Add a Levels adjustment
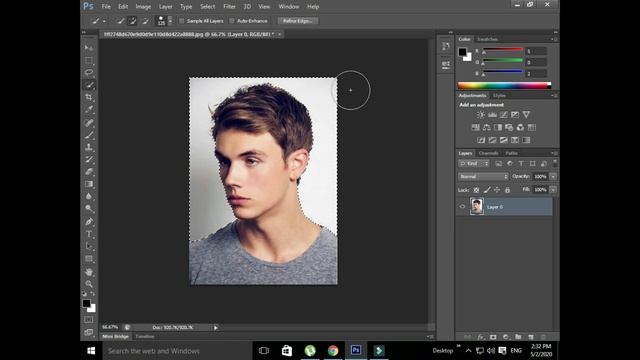Viewport: 640px width, 360px height. pos(492,115)
